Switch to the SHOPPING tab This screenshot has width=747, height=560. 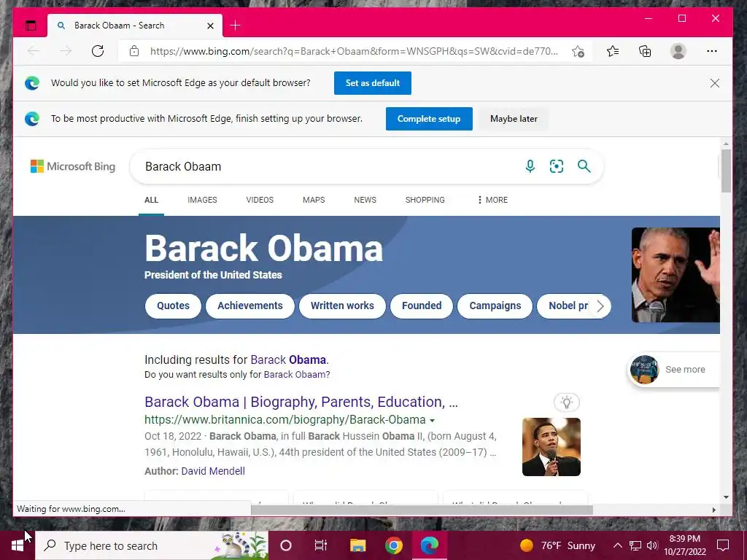[x=425, y=200]
